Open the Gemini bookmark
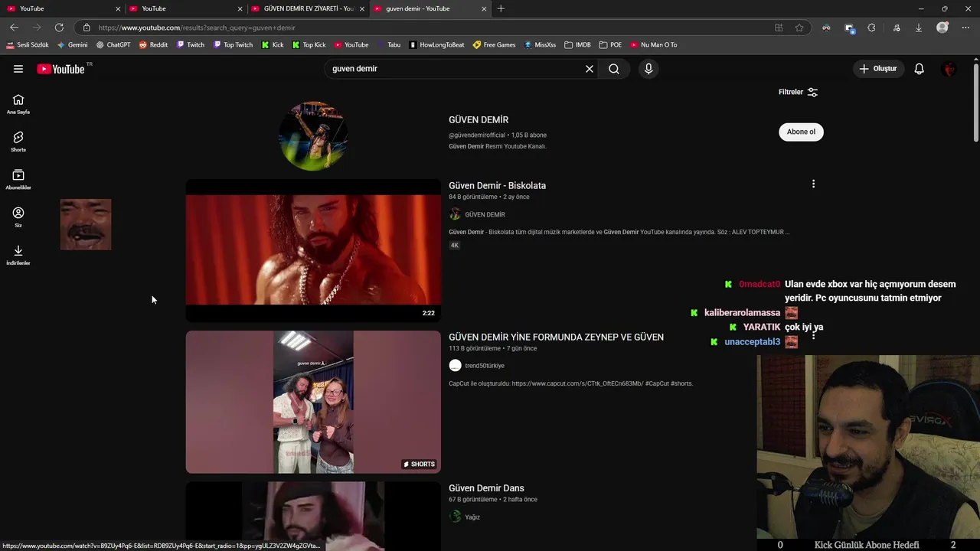980x551 pixels. coord(72,45)
